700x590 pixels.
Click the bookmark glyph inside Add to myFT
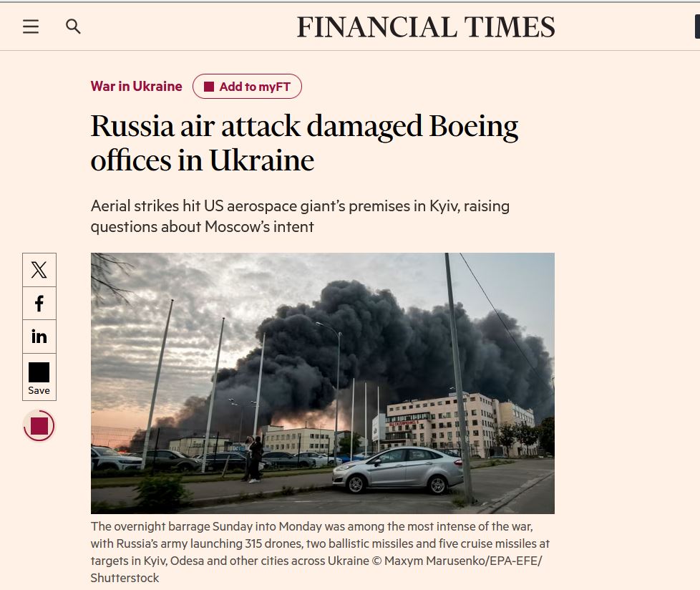click(x=209, y=86)
